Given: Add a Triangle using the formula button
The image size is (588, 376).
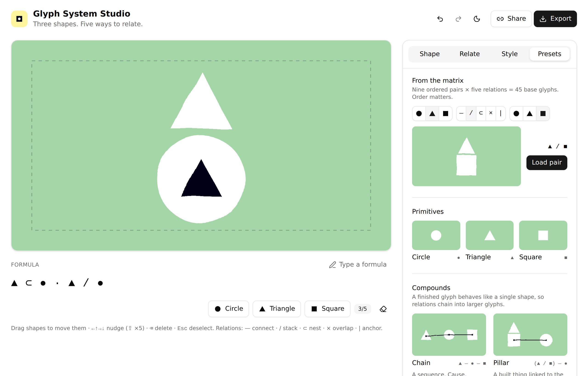Looking at the screenshot, I should pos(277,309).
